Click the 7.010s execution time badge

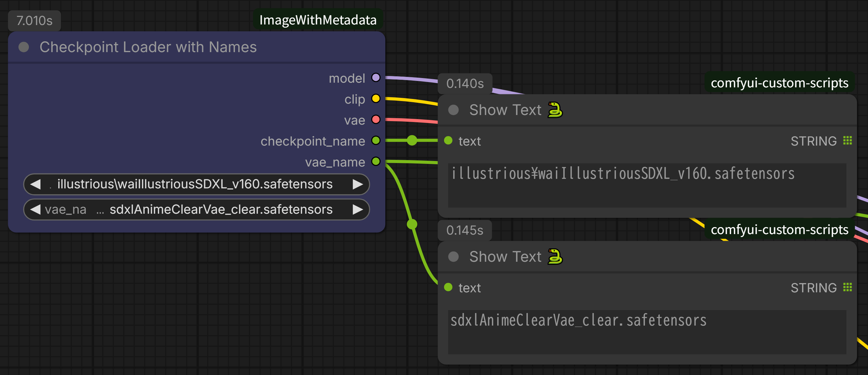(x=34, y=21)
